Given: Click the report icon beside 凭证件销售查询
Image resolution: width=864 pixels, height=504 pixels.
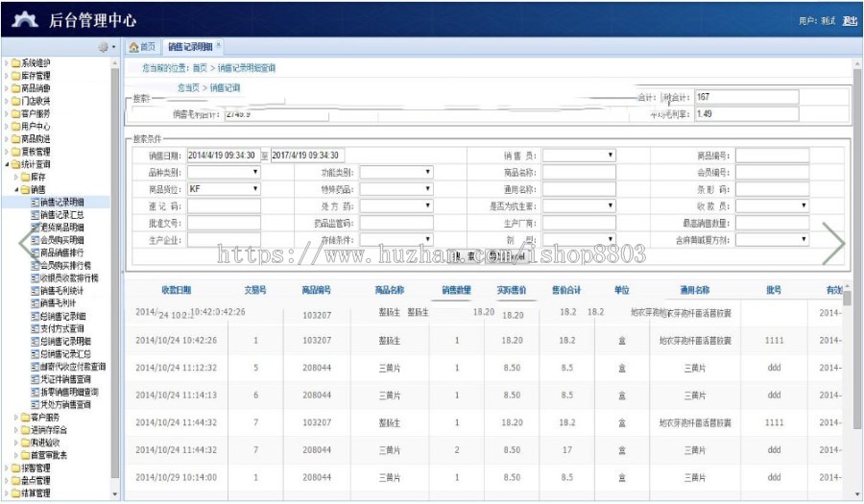Looking at the screenshot, I should (36, 379).
